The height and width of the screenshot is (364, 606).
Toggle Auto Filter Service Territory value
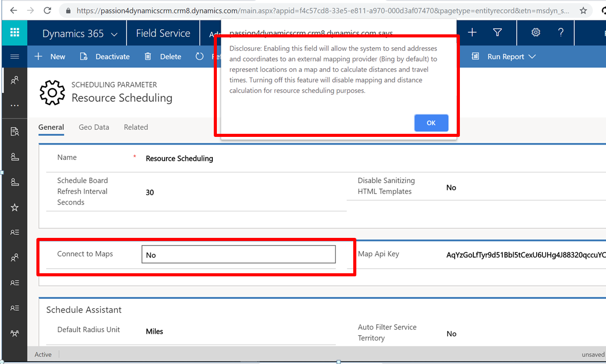coord(451,334)
